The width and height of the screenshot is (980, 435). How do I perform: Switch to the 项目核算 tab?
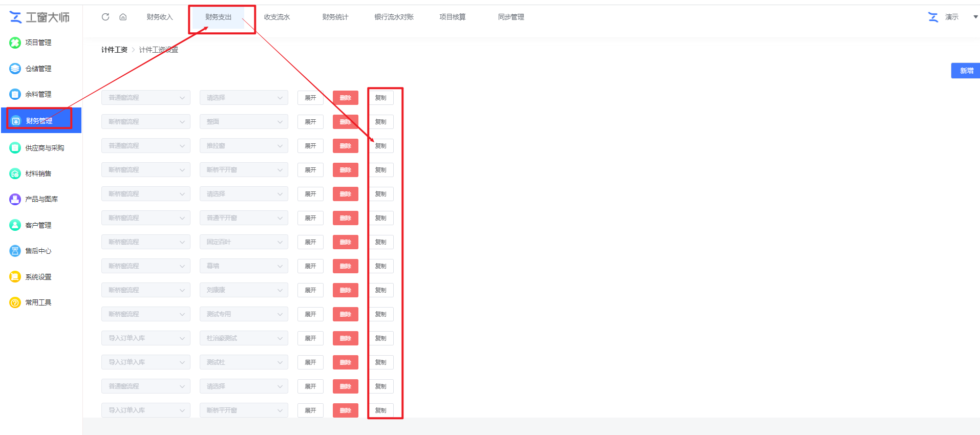pos(452,17)
